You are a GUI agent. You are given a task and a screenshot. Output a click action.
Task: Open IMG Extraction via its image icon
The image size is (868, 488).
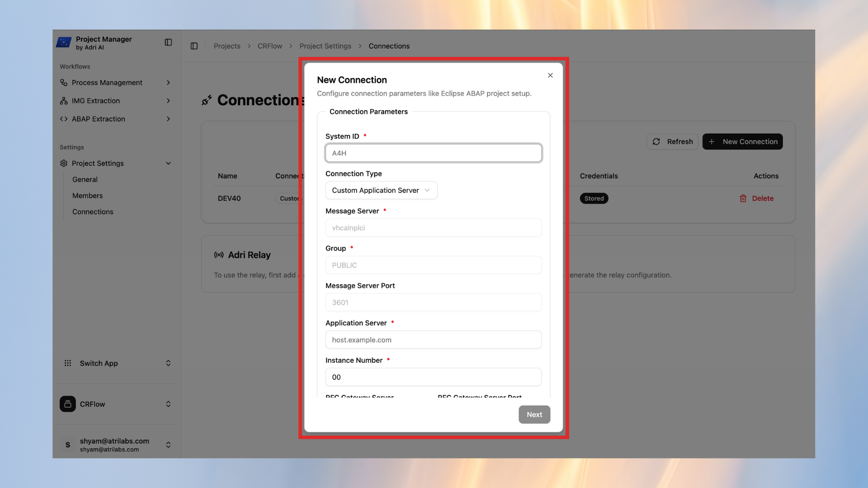(64, 101)
